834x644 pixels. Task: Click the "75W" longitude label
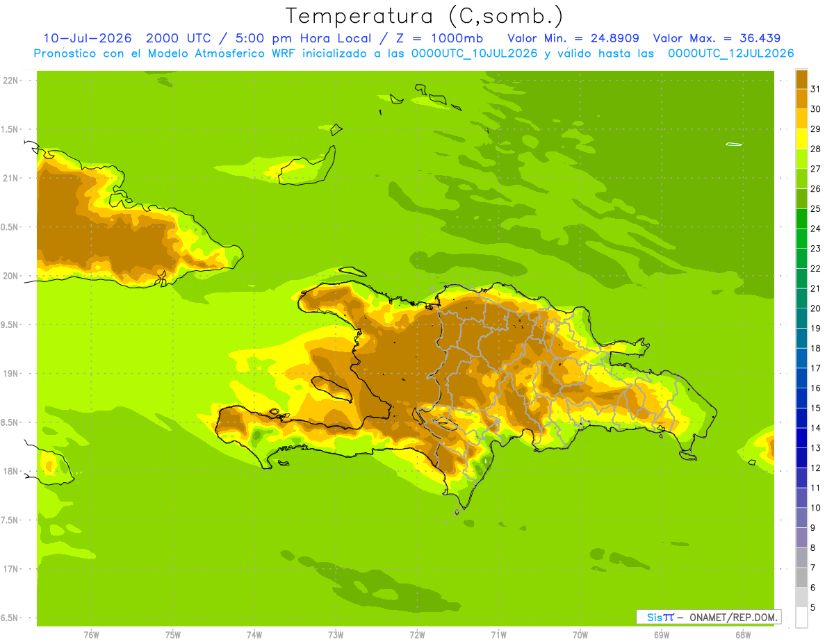point(173,635)
